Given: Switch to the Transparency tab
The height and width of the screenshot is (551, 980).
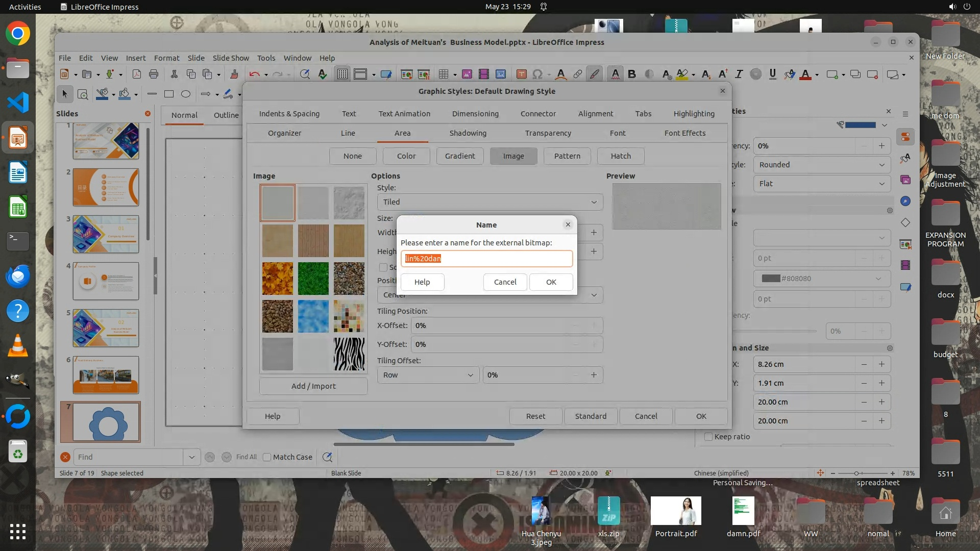Looking at the screenshot, I should (x=548, y=133).
